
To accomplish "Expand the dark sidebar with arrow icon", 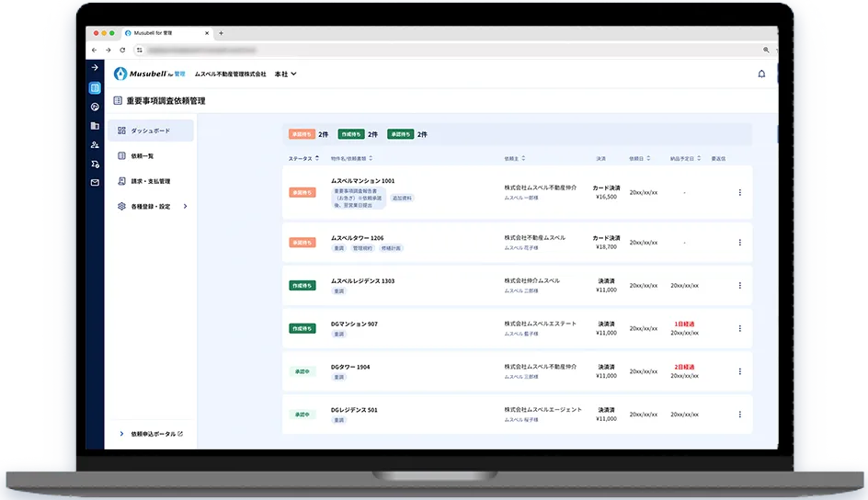I will point(95,67).
